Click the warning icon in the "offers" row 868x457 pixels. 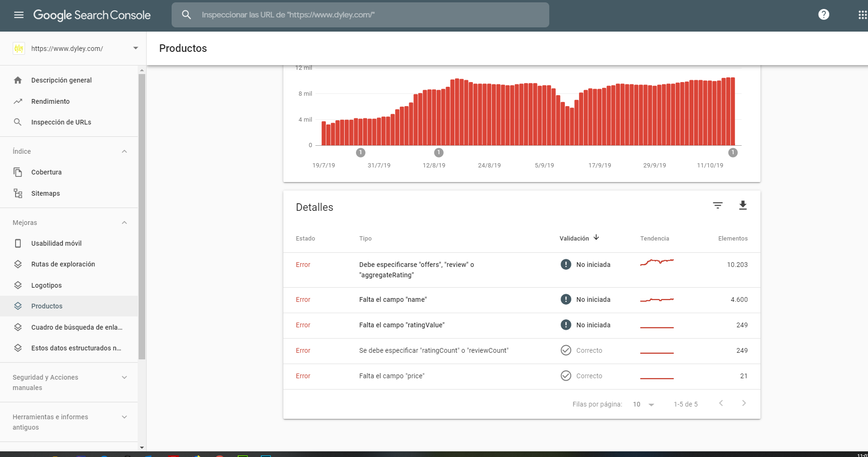pos(566,265)
